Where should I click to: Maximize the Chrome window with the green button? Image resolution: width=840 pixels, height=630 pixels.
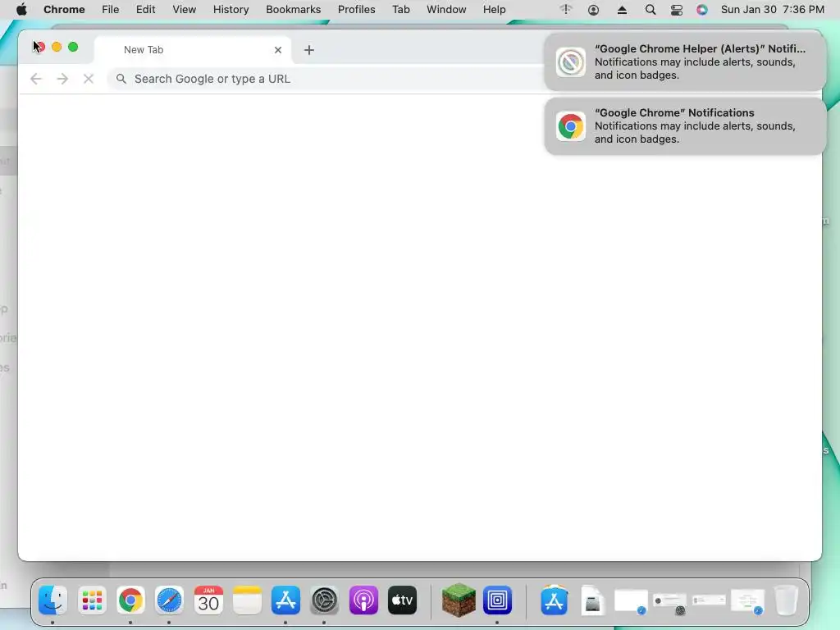[x=73, y=47]
